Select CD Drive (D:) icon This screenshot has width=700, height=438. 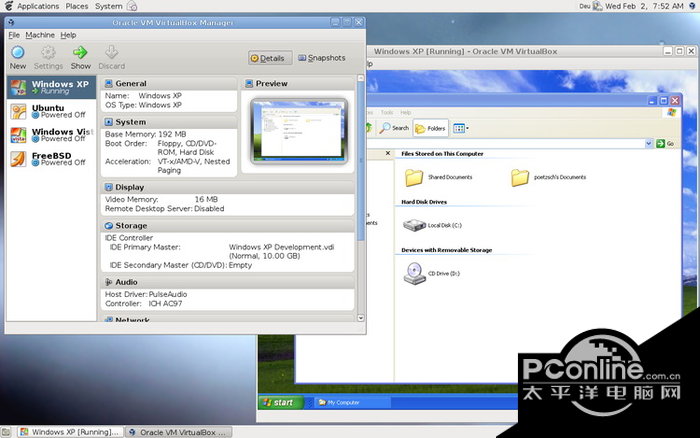tap(415, 273)
